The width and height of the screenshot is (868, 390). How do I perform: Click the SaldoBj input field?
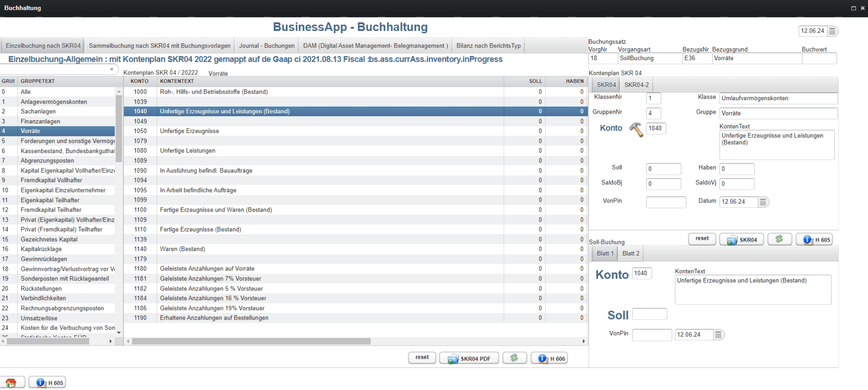(663, 184)
